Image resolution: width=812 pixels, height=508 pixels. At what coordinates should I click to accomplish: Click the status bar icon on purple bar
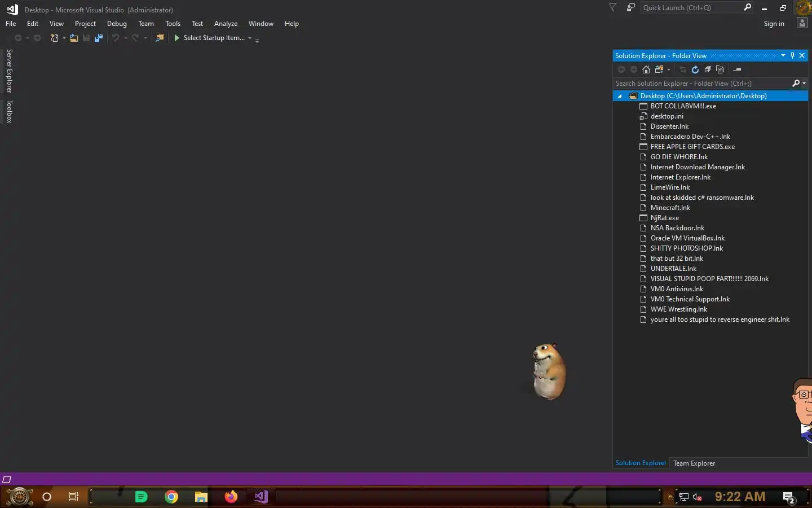(x=7, y=479)
